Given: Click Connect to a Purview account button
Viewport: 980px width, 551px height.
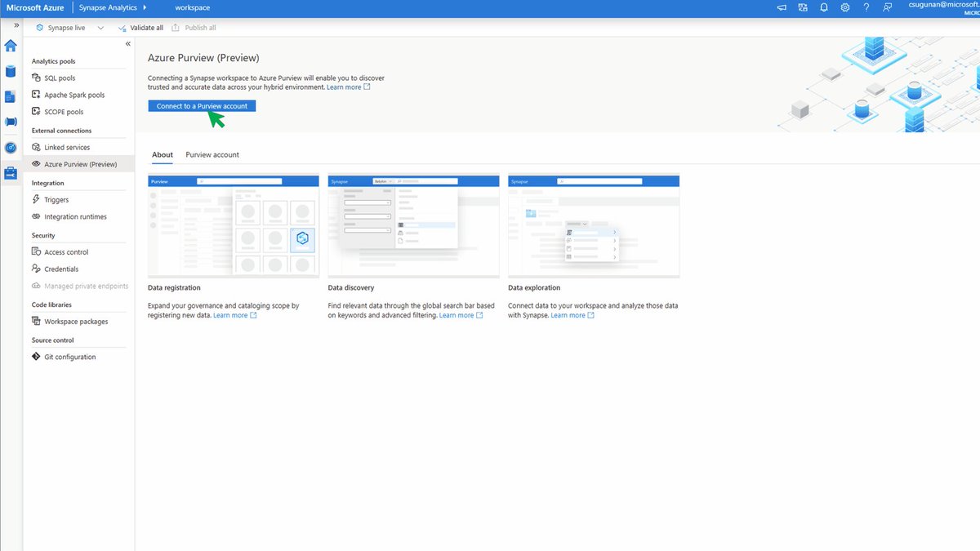Looking at the screenshot, I should click(x=202, y=106).
